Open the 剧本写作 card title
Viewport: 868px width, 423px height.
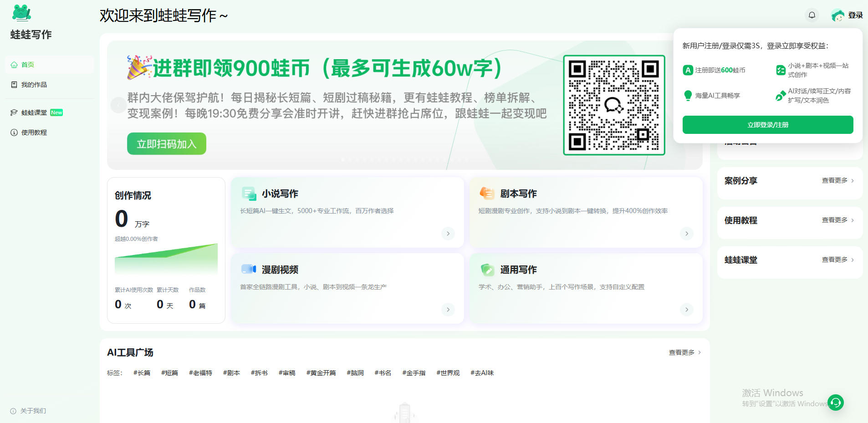click(x=518, y=194)
